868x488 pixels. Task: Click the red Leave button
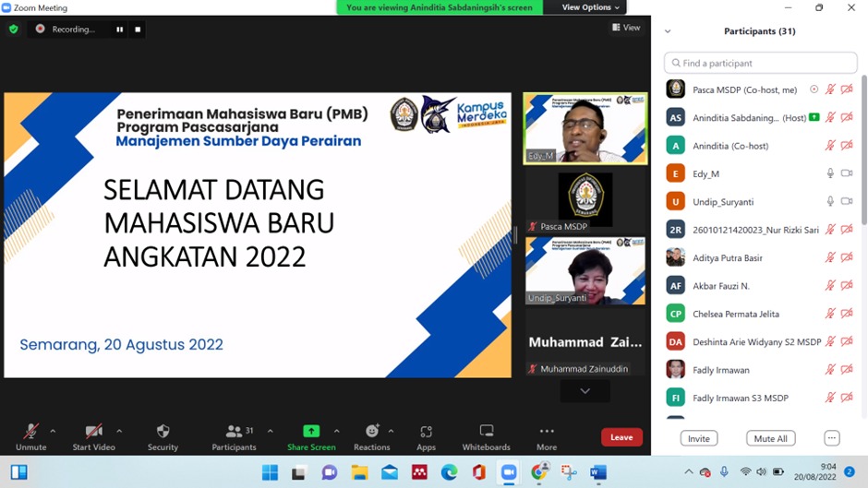coord(621,437)
